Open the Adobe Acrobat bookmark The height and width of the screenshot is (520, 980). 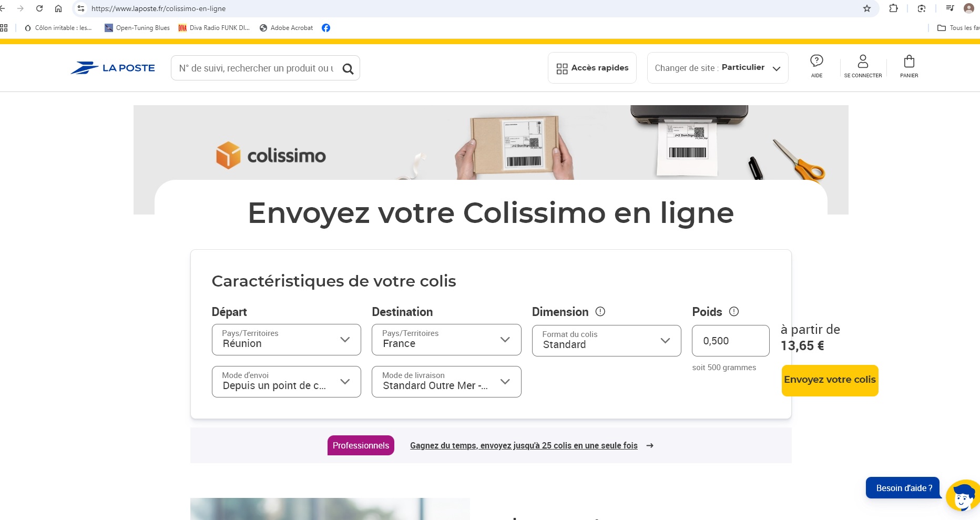287,28
